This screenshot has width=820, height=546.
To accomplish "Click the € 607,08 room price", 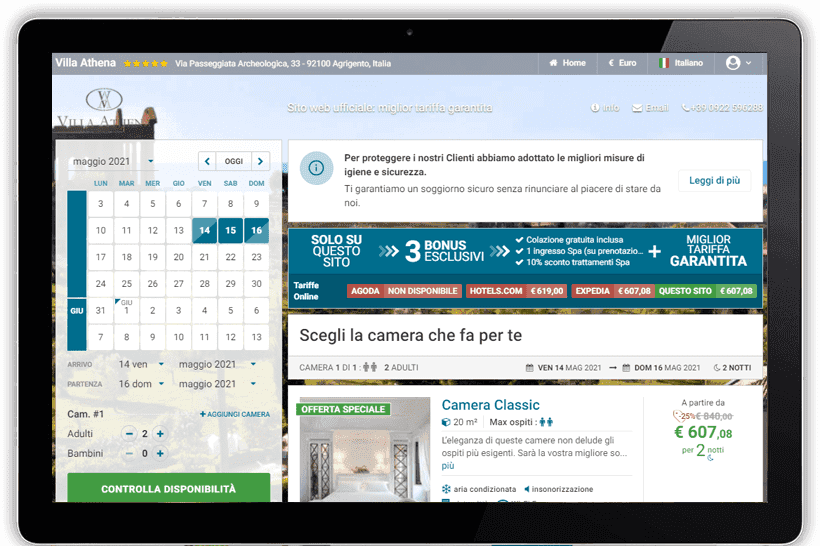I will point(703,433).
